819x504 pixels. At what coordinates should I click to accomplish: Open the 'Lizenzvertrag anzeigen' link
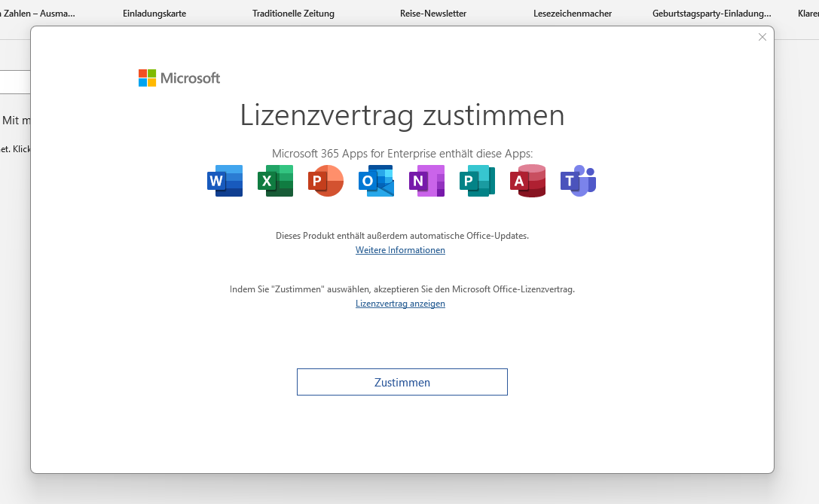pos(400,304)
